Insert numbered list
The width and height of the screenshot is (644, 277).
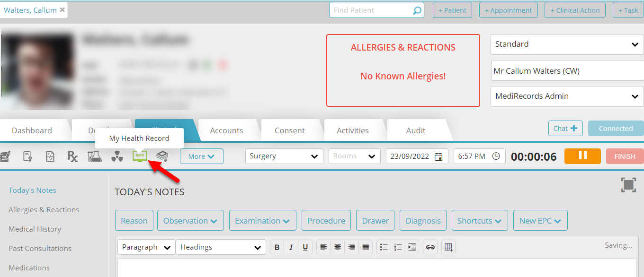[398, 247]
